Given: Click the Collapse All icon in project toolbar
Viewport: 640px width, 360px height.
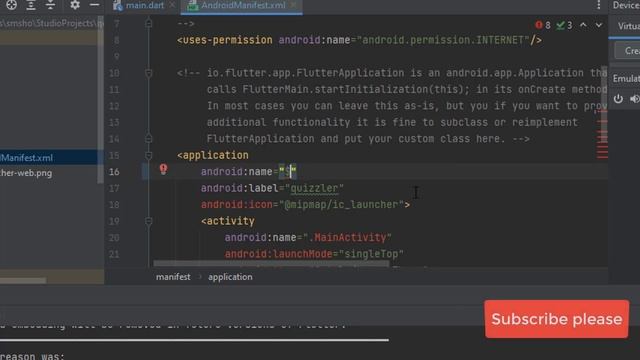Looking at the screenshot, I should coord(50,5).
